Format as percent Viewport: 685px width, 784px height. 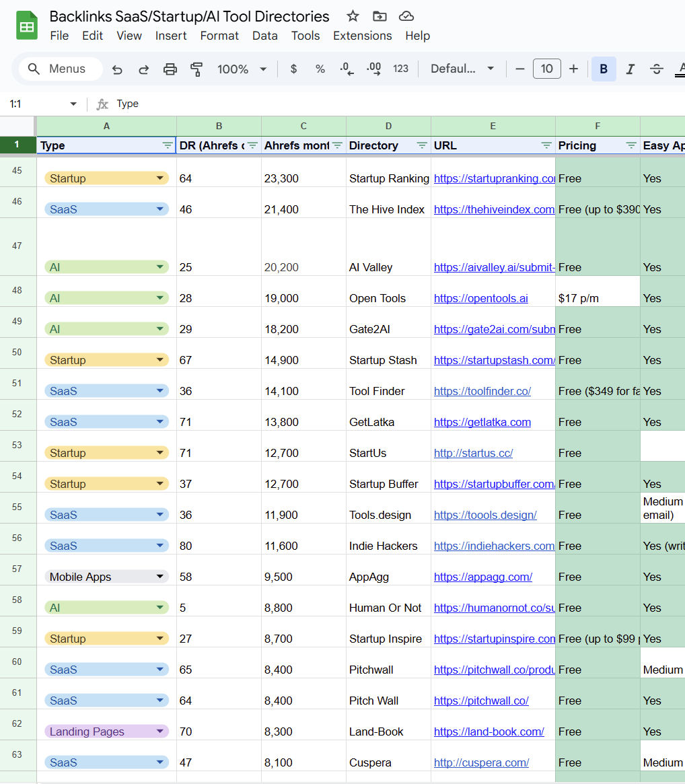pos(320,69)
